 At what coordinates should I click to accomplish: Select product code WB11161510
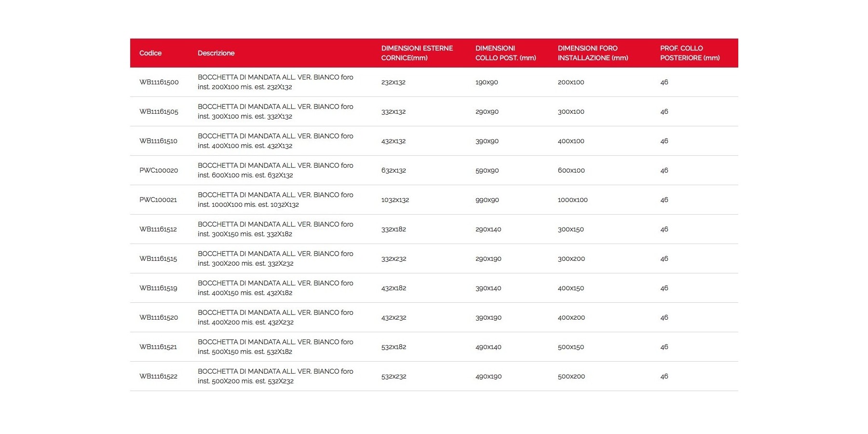(159, 141)
